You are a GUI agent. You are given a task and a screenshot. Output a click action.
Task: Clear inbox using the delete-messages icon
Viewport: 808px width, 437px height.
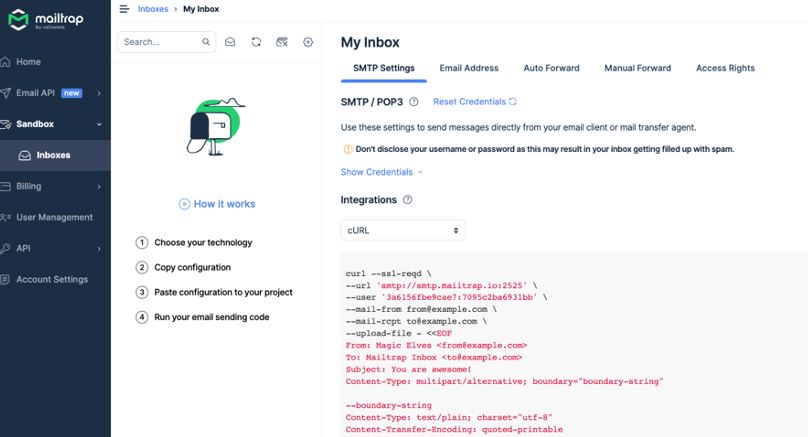coord(282,42)
